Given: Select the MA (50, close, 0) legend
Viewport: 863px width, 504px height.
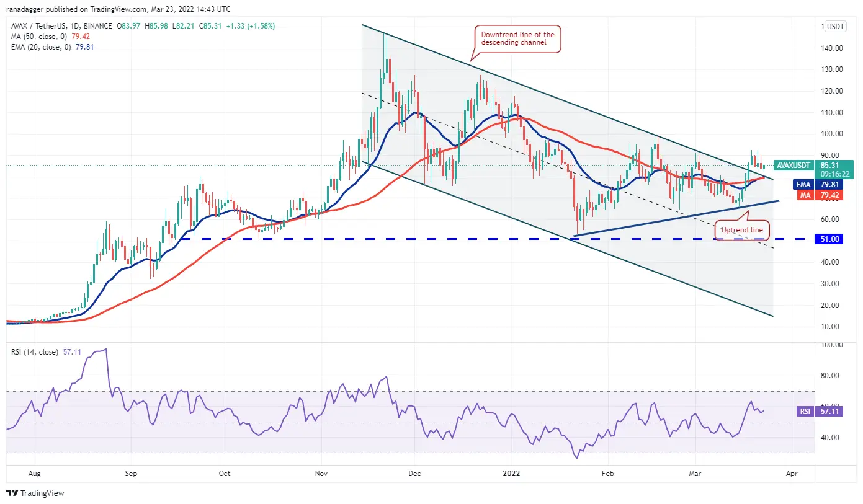Looking at the screenshot, I should tap(40, 35).
